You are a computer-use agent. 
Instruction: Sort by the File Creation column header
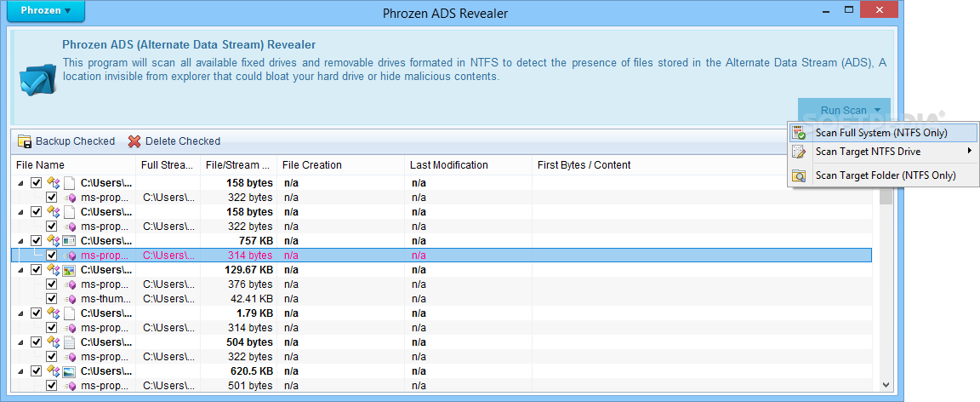tap(340, 164)
